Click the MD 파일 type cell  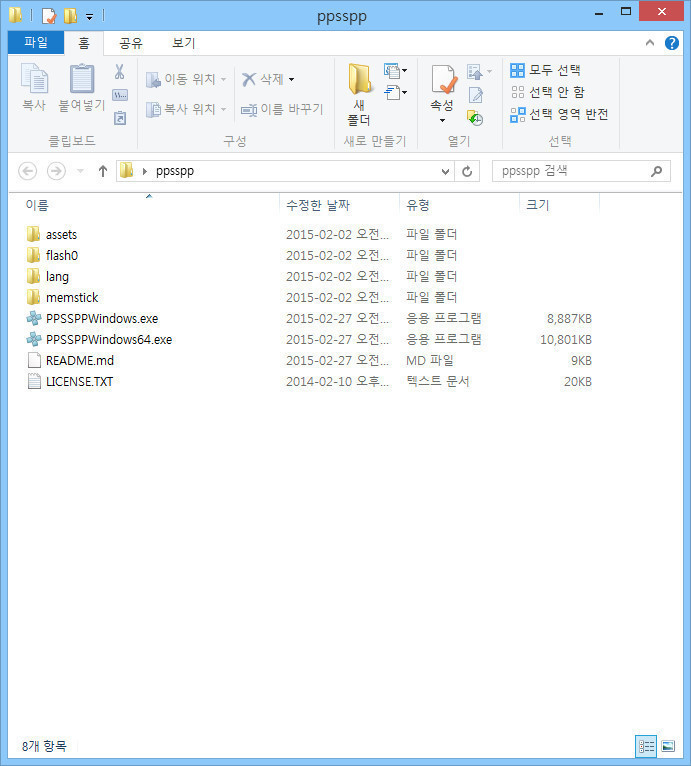click(430, 361)
